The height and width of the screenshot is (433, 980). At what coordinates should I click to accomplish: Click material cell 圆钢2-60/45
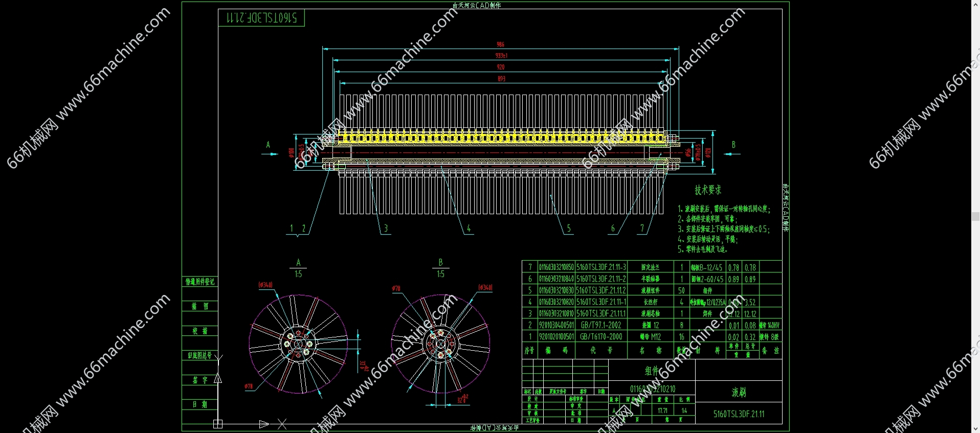[x=707, y=279]
